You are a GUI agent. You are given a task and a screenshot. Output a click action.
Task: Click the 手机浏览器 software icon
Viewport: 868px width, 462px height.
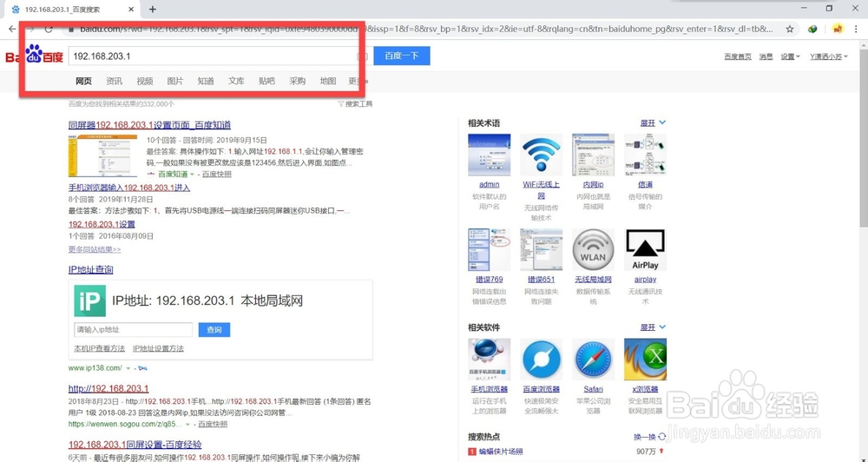point(489,360)
